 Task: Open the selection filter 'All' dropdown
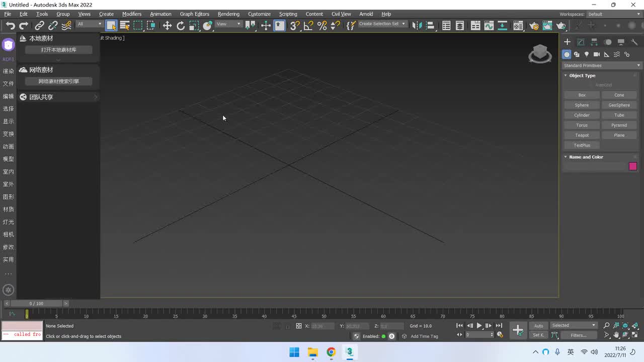(x=90, y=24)
